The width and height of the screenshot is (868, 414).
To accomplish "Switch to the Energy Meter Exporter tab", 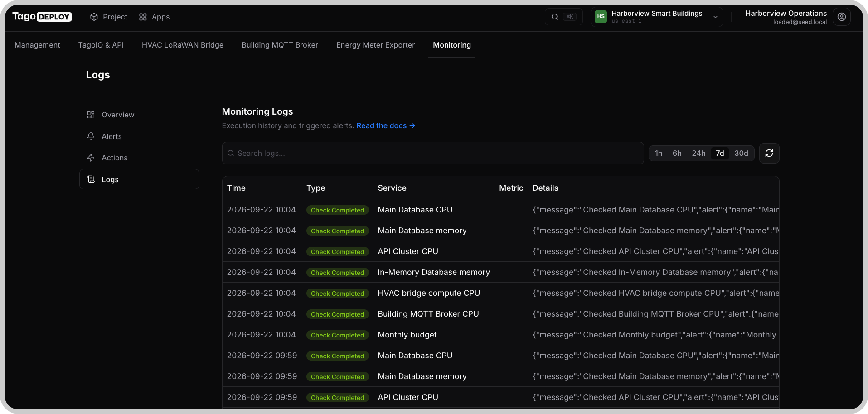I will click(x=375, y=45).
